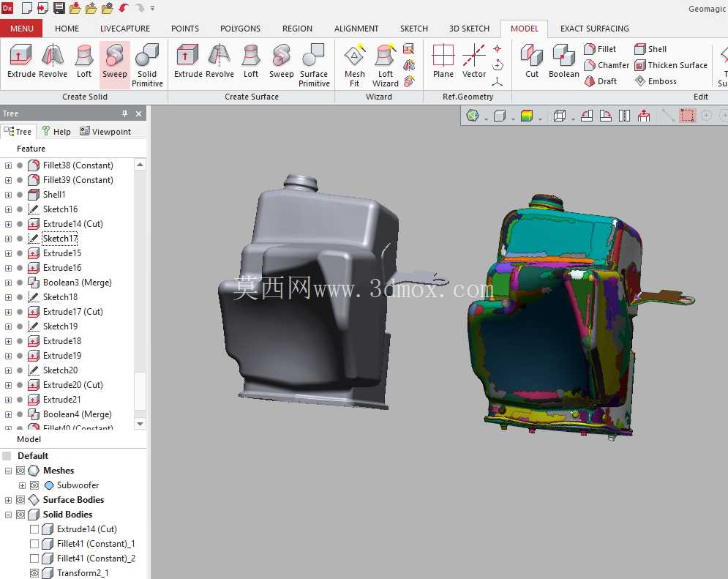Viewport: 728px width, 579px height.
Task: Expand the Extrude21 feature node
Action: coord(8,400)
